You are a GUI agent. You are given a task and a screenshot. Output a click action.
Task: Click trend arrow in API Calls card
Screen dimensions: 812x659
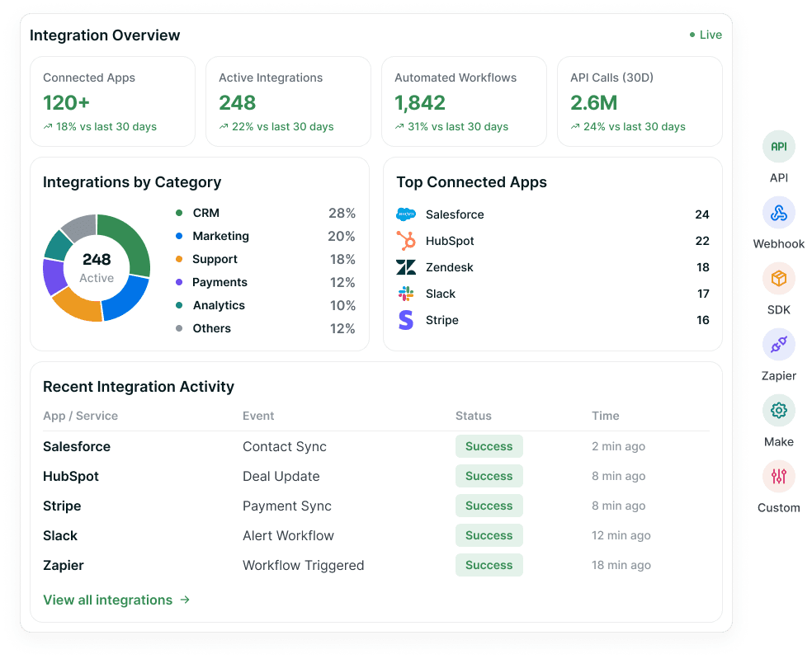tap(575, 126)
